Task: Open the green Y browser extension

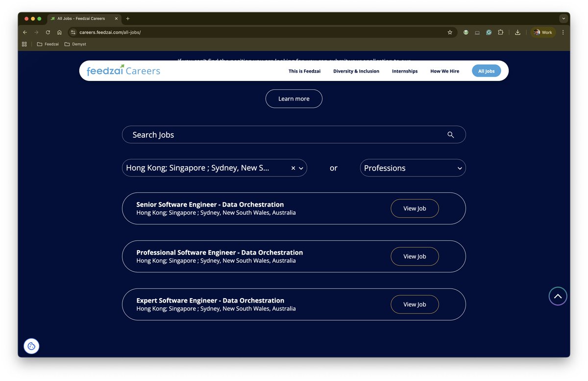Action: pyautogui.click(x=465, y=32)
